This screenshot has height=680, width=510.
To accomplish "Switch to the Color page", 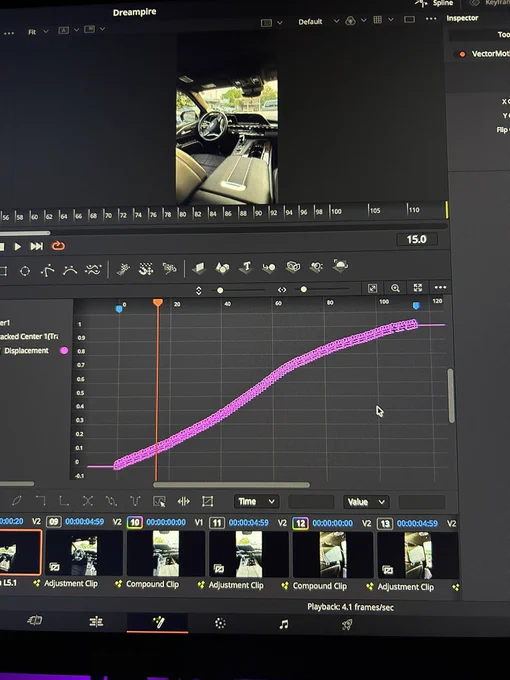I will pos(220,623).
